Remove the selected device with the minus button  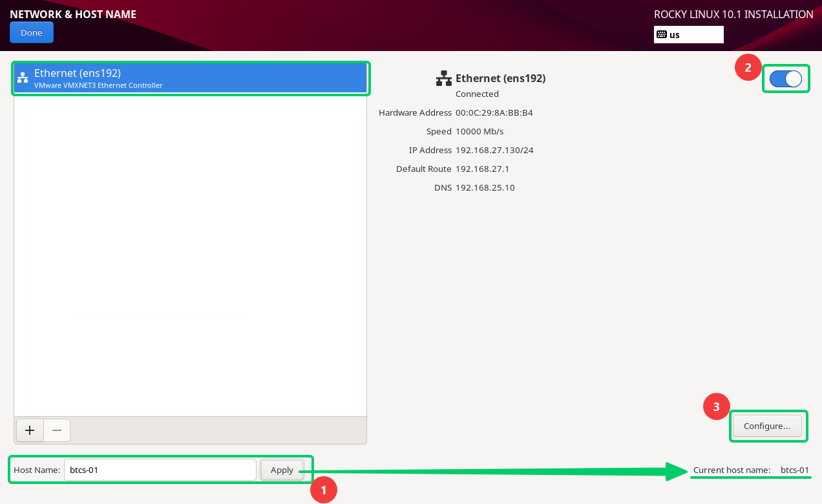[x=57, y=430]
